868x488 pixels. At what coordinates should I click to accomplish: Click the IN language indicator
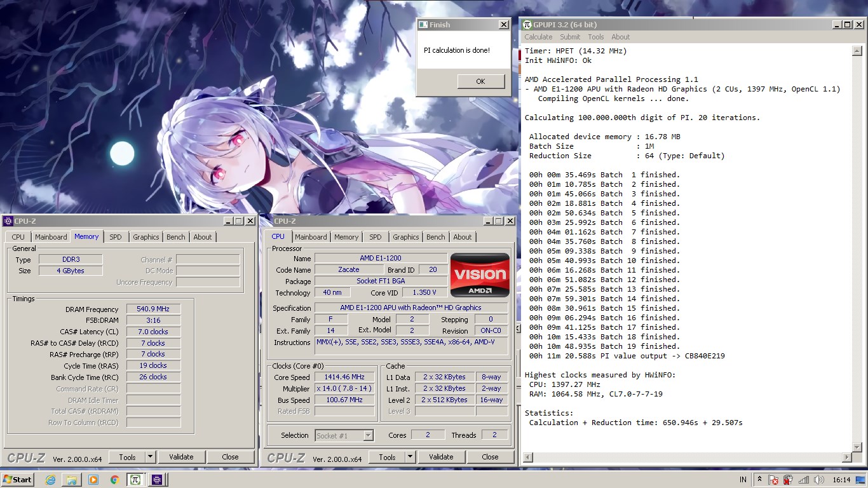coord(743,480)
